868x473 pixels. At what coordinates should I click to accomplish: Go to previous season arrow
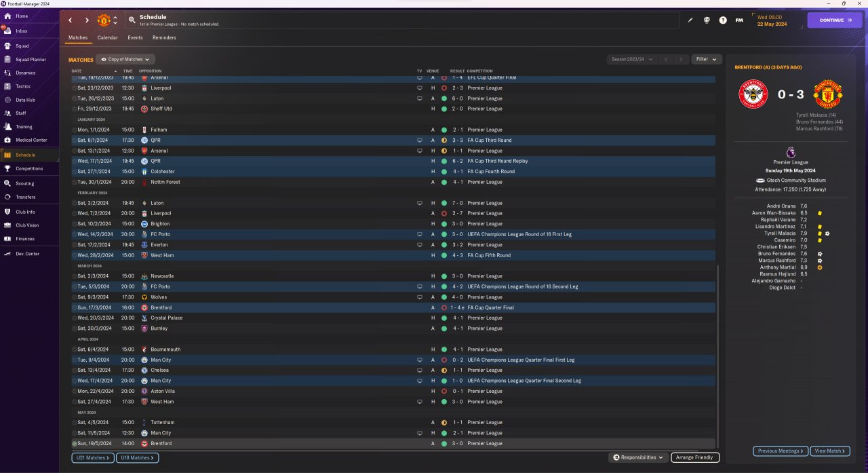coord(666,60)
